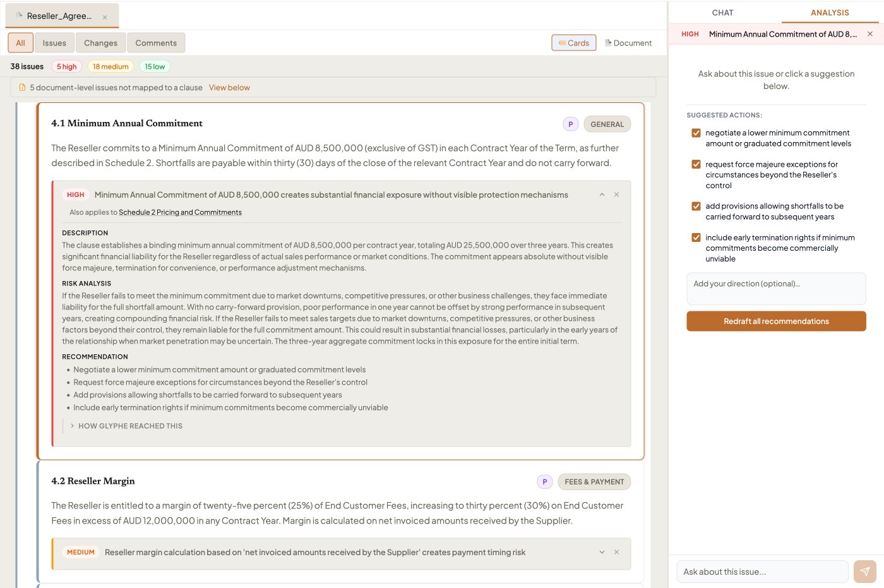Click the send arrow icon in chat
884x588 pixels.
coord(864,572)
